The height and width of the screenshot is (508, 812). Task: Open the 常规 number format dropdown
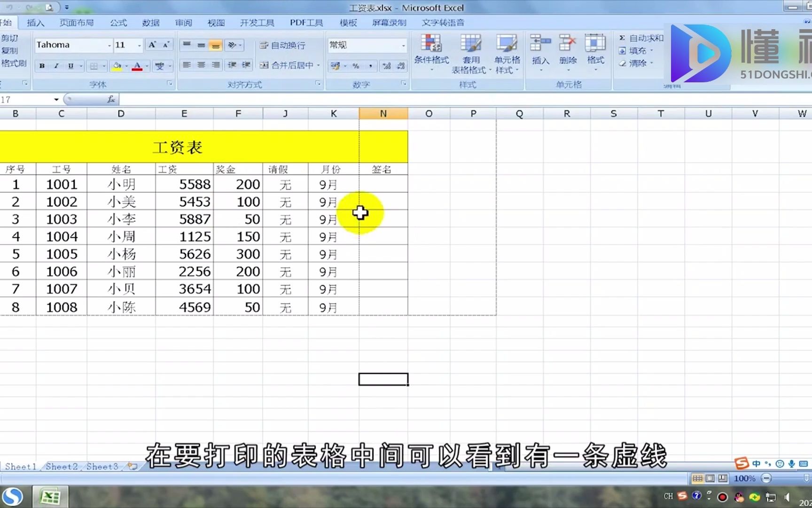pos(403,45)
